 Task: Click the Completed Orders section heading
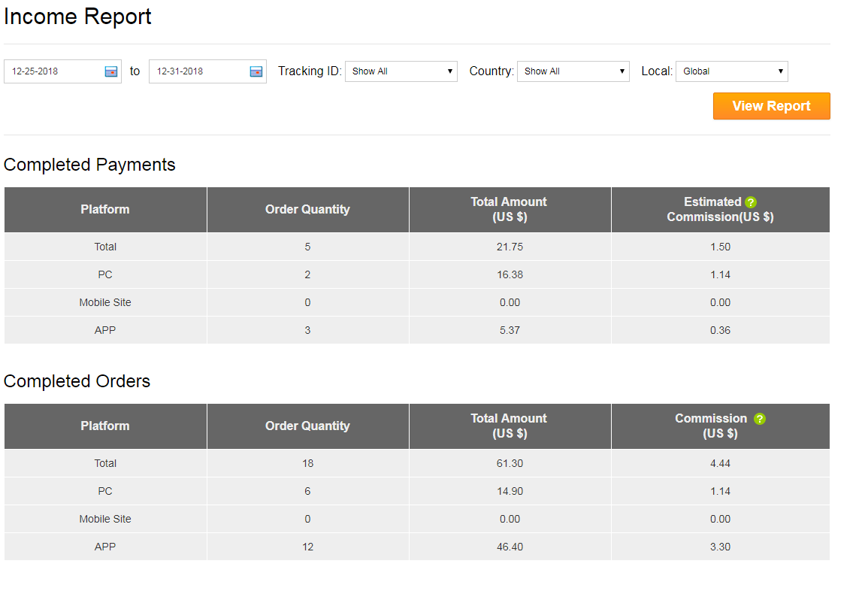tap(77, 381)
